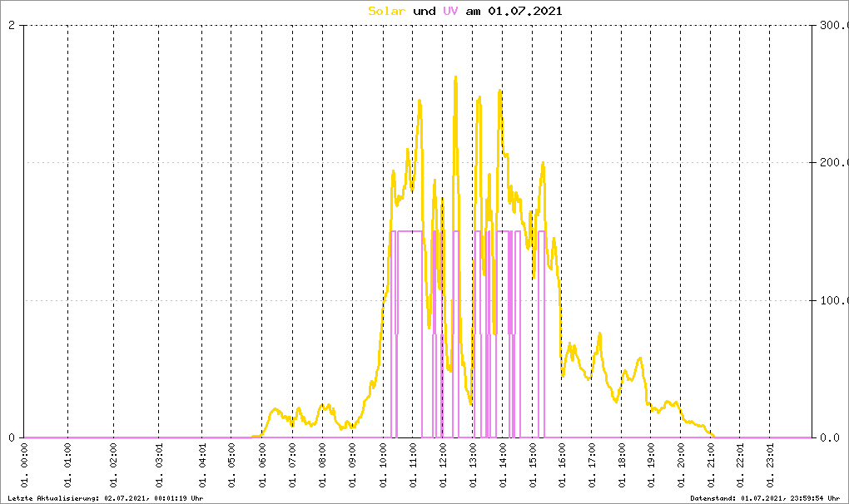Click the left axis label '0'

click(x=12, y=437)
